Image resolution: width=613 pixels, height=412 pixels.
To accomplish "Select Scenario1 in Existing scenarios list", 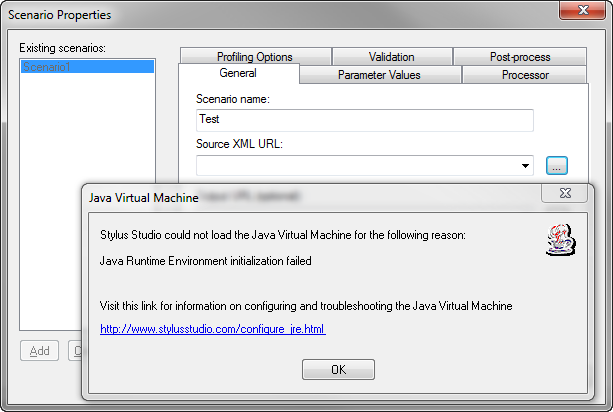I will pyautogui.click(x=87, y=67).
